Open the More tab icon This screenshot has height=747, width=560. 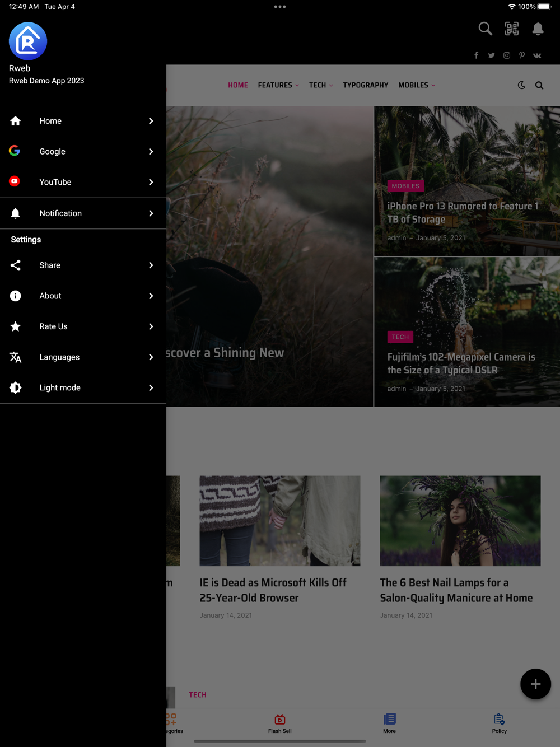pyautogui.click(x=390, y=719)
